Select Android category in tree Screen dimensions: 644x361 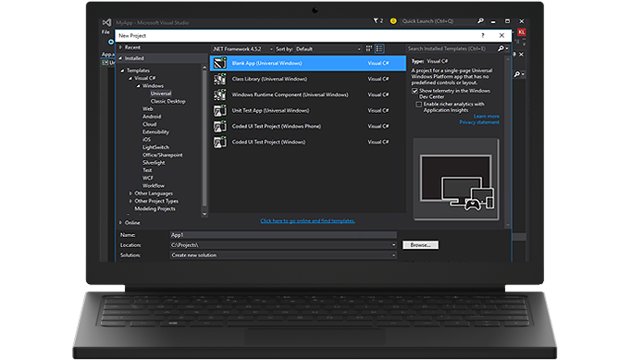pos(152,117)
